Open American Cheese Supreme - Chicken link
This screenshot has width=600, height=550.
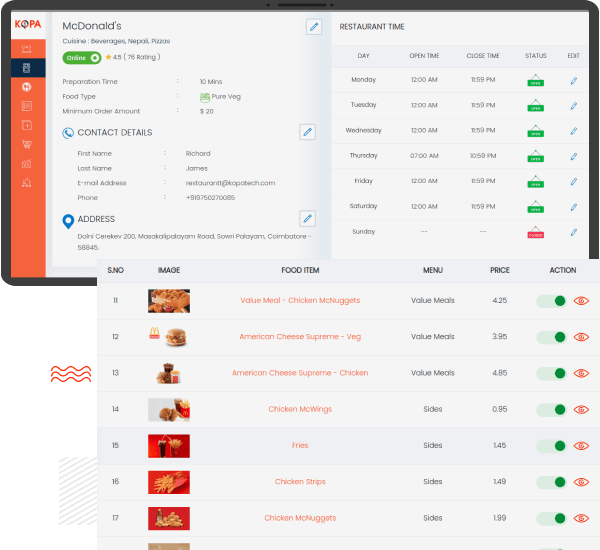(300, 373)
